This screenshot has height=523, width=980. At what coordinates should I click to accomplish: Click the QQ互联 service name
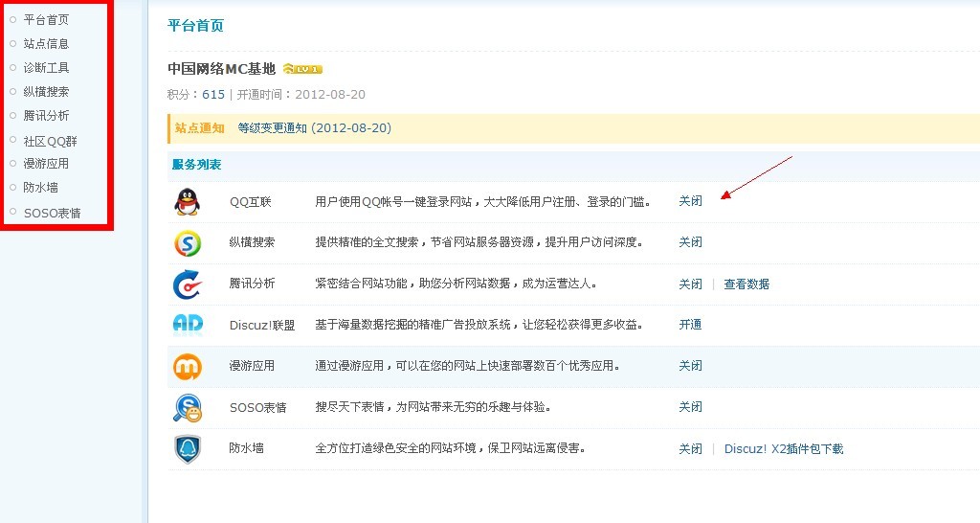click(x=251, y=202)
